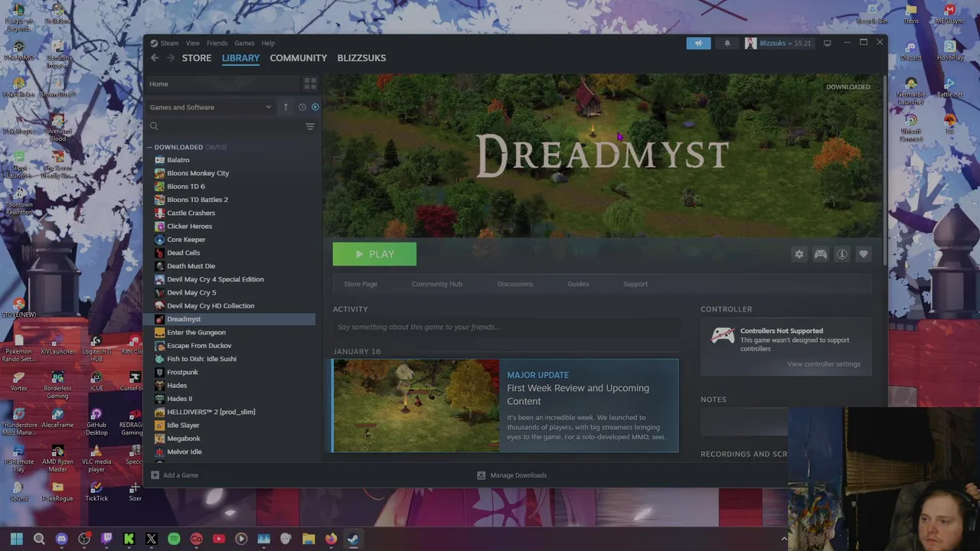Open Dreadmyst game settings gear icon
Image resolution: width=980 pixels, height=551 pixels.
click(799, 254)
